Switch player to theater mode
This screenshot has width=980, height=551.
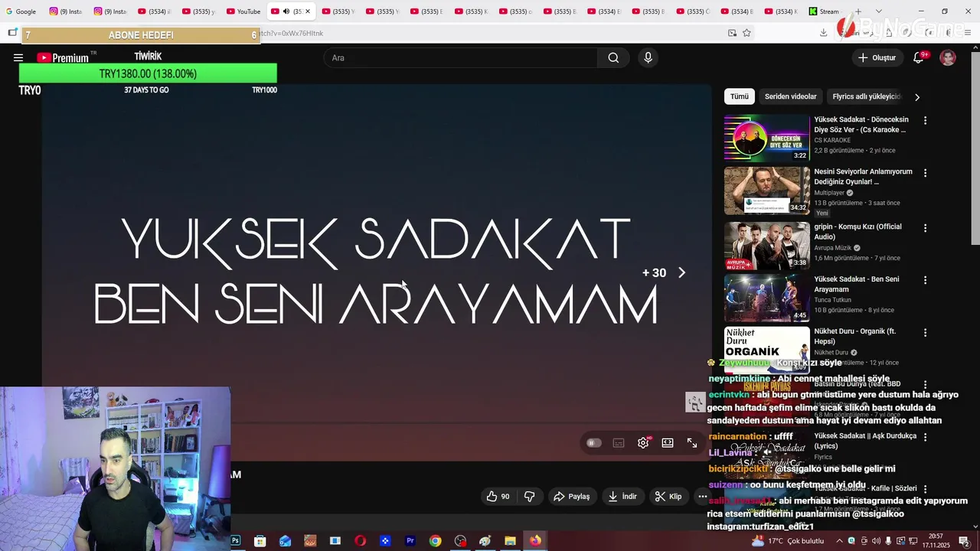[x=668, y=443]
